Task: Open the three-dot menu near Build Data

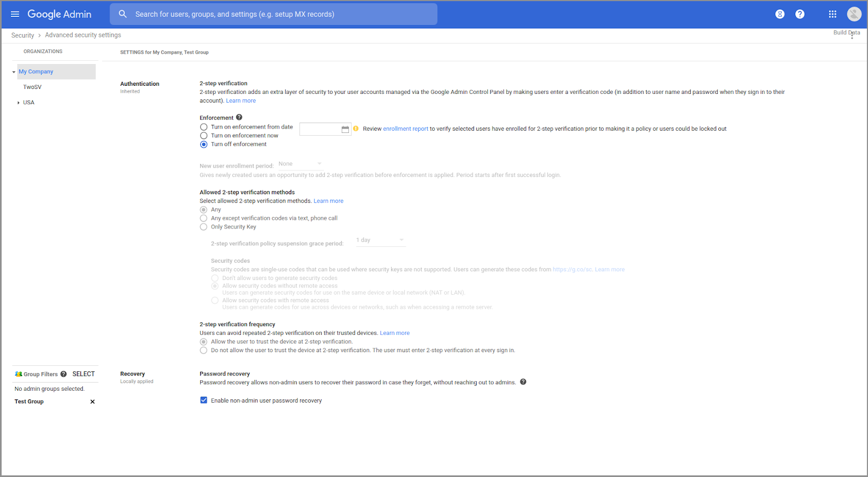Action: 852,35
